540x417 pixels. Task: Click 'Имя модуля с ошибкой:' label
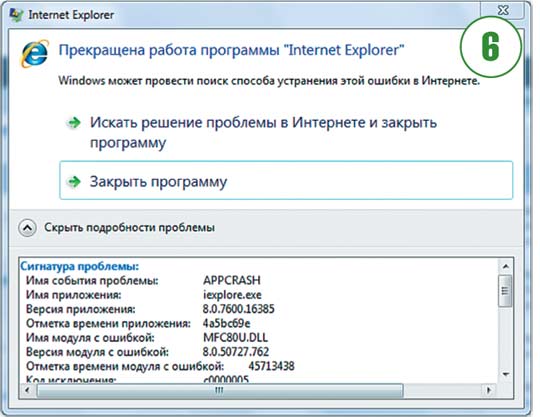90,337
